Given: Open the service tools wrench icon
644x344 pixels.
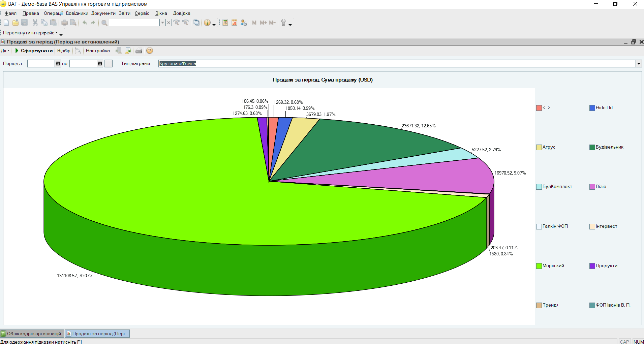Looking at the screenshot, I should (x=283, y=23).
